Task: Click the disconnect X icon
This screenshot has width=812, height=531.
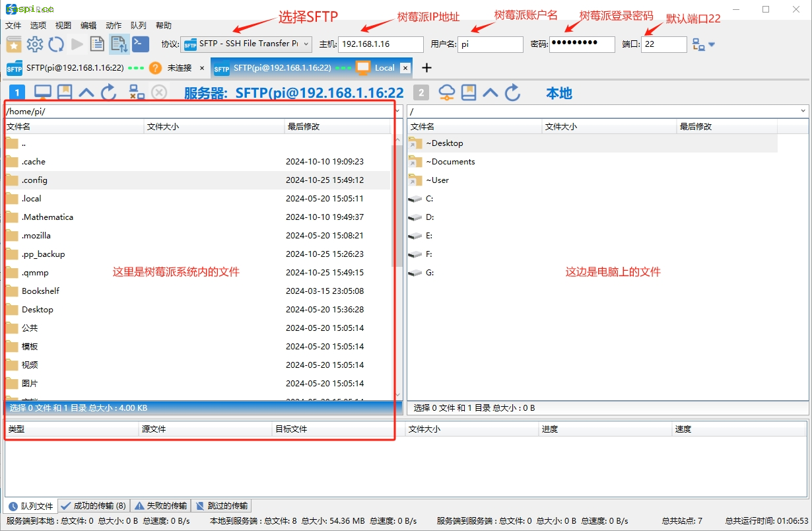Action: click(x=158, y=92)
